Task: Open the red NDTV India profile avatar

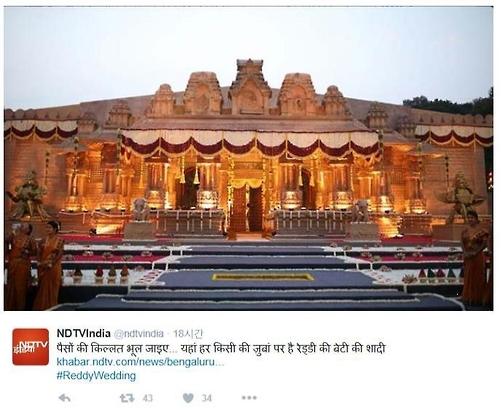Action: click(31, 347)
